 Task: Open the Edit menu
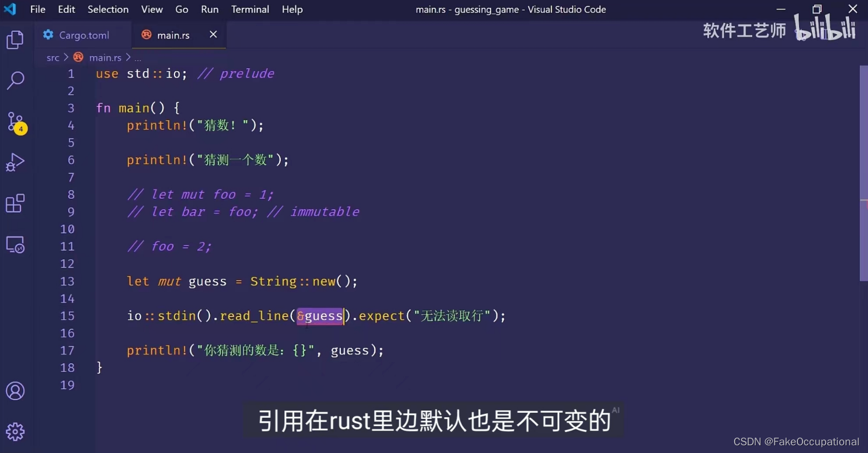click(x=66, y=9)
